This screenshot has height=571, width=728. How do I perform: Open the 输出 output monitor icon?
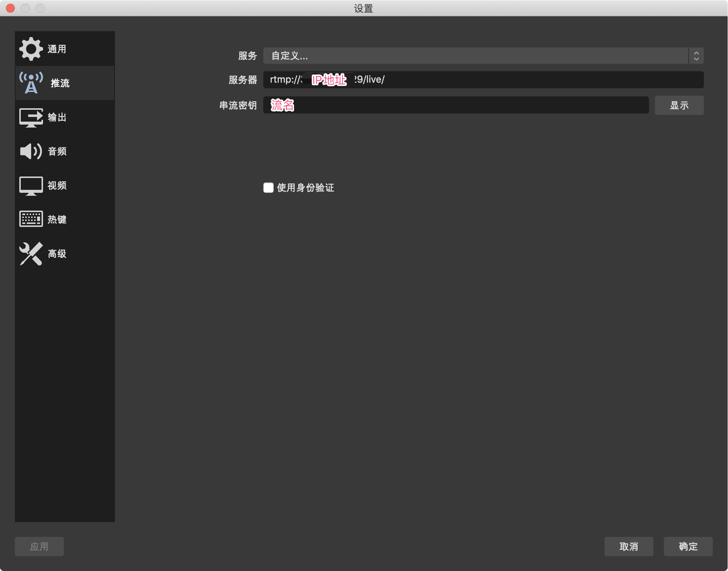pos(31,118)
